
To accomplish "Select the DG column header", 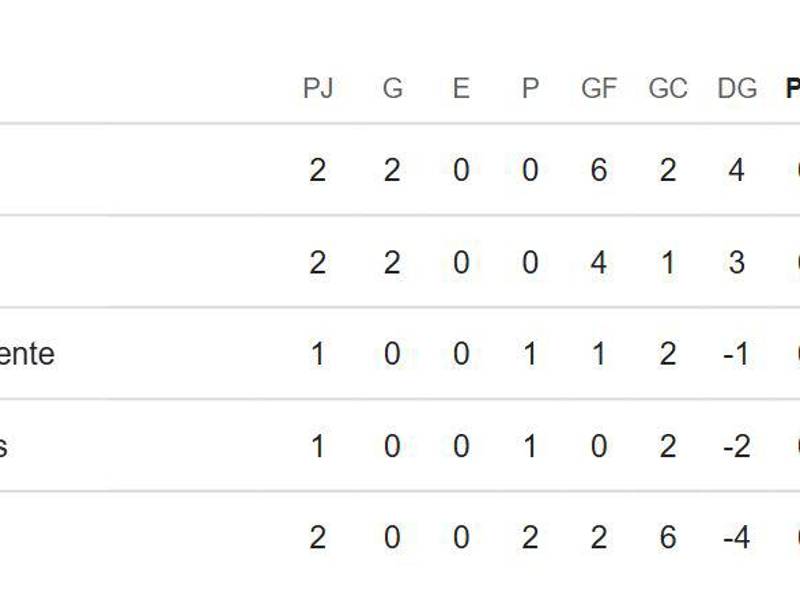I will [x=737, y=89].
